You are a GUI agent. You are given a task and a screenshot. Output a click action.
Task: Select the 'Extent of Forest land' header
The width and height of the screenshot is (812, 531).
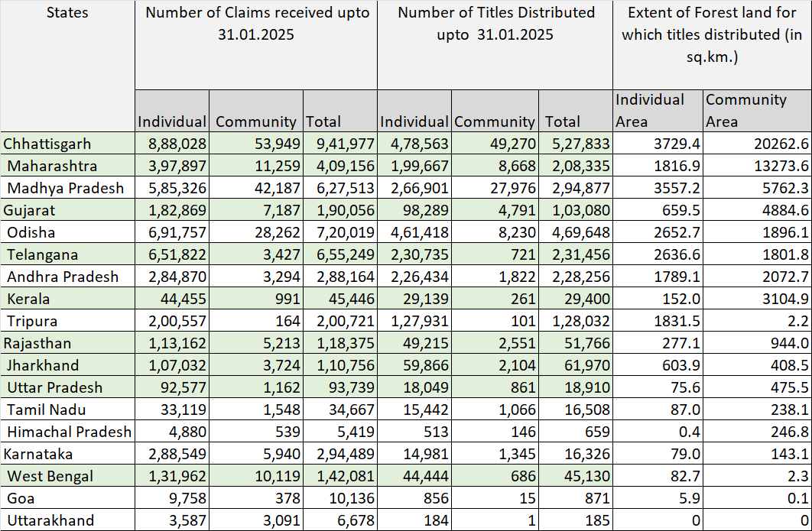712,34
